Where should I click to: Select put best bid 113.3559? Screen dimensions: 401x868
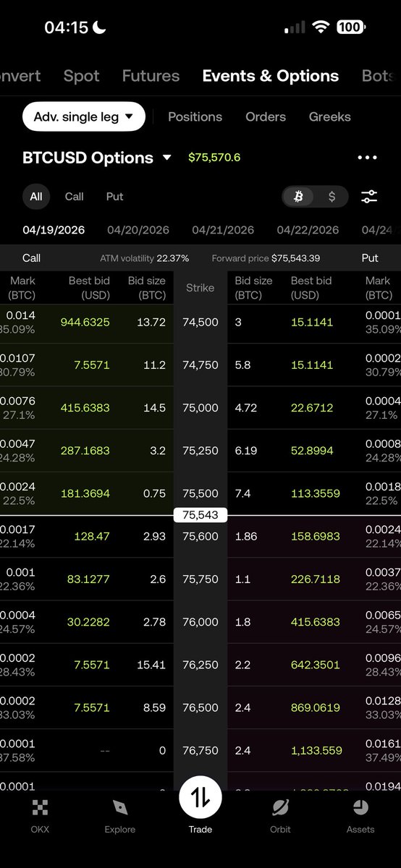315,493
